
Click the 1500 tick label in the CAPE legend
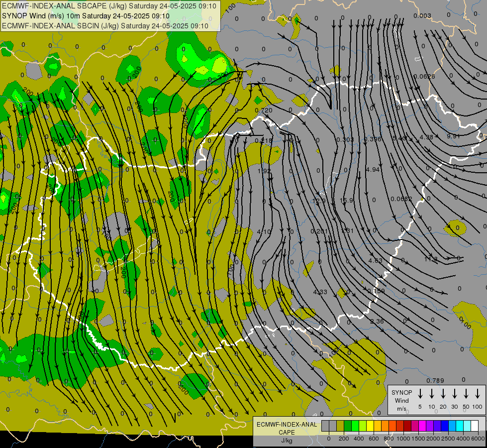click(x=418, y=439)
